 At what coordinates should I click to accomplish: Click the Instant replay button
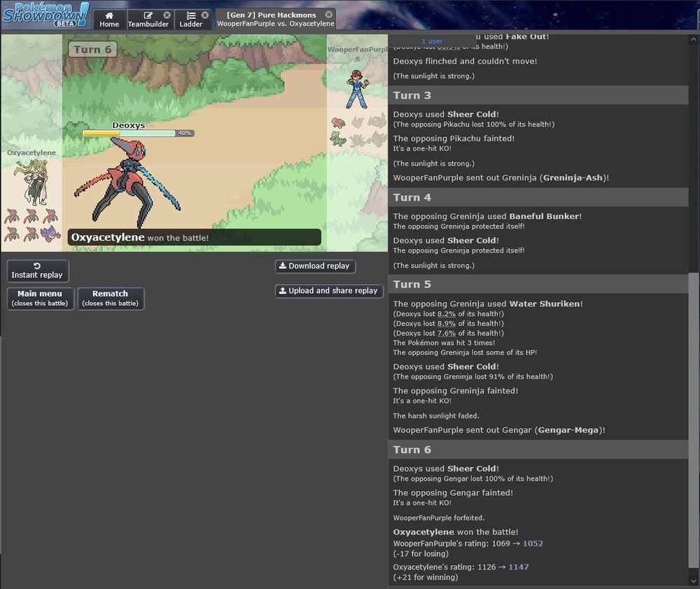pos(38,271)
